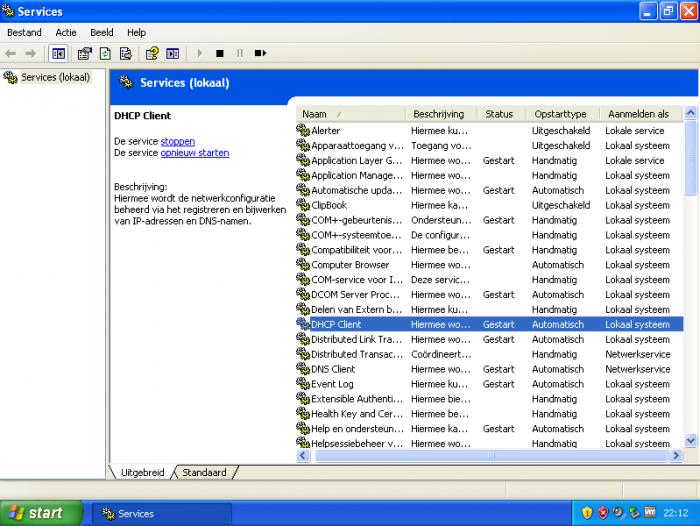
Task: Open the Help menu
Action: tap(136, 33)
